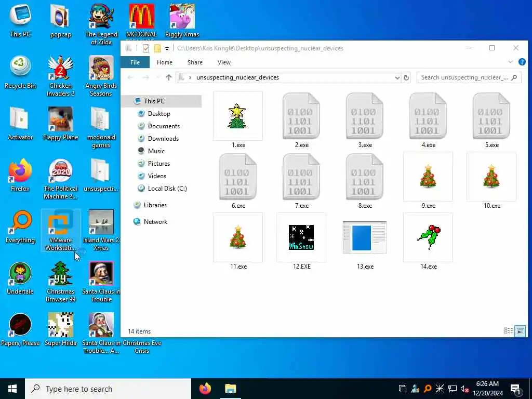Select the 3.exe file
The width and height of the screenshot is (532, 399).
pos(365,120)
